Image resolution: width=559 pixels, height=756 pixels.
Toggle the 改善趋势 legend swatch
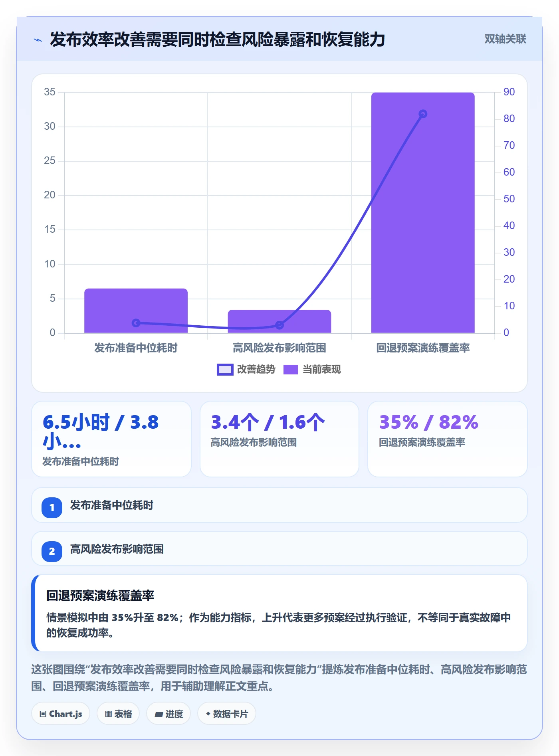click(225, 370)
